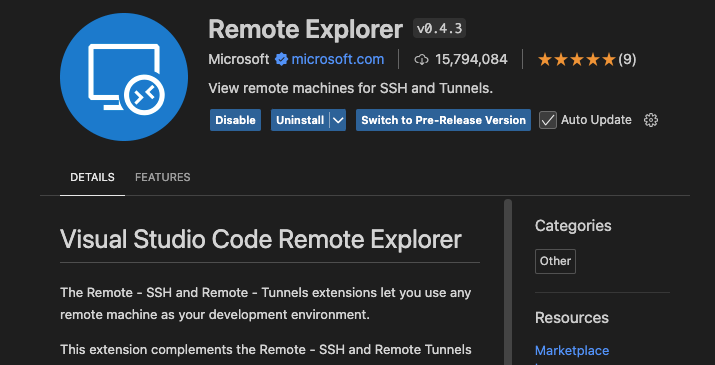This screenshot has height=365, width=715.
Task: Switch to Pre-Release Version
Action: click(443, 120)
